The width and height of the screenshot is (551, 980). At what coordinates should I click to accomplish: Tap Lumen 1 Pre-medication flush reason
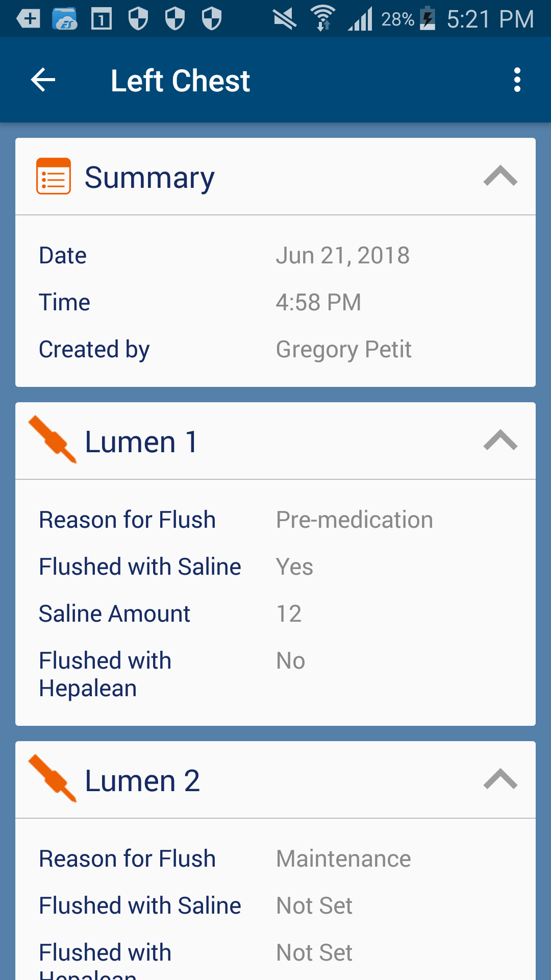tap(354, 520)
